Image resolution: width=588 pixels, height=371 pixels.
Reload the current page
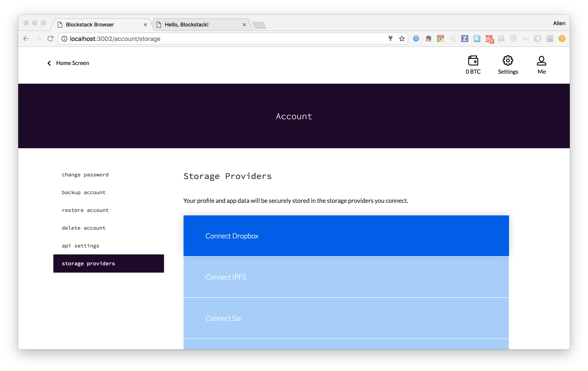pyautogui.click(x=51, y=39)
